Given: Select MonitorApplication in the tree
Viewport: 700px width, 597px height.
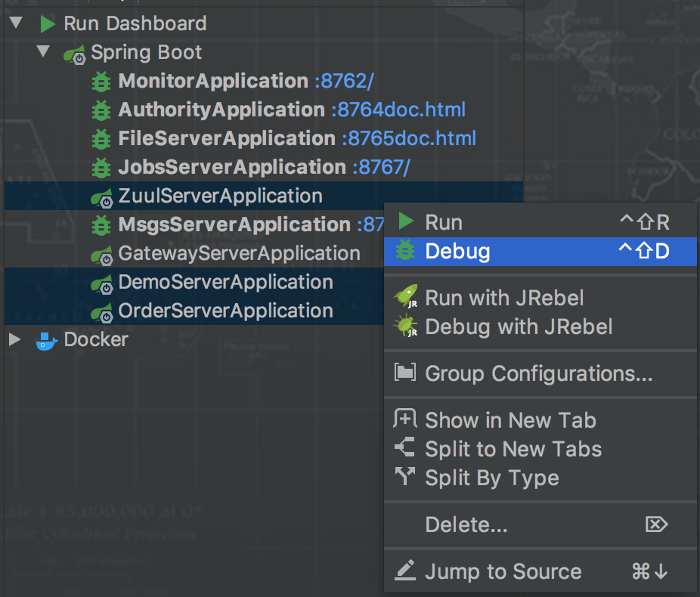Looking at the screenshot, I should coord(213,81).
